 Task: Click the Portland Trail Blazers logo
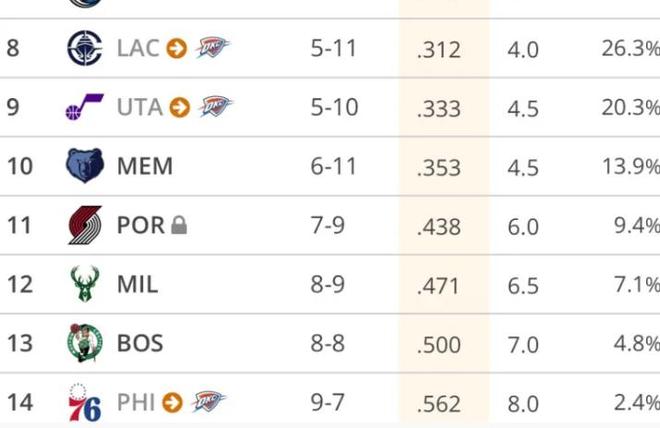[x=85, y=225]
